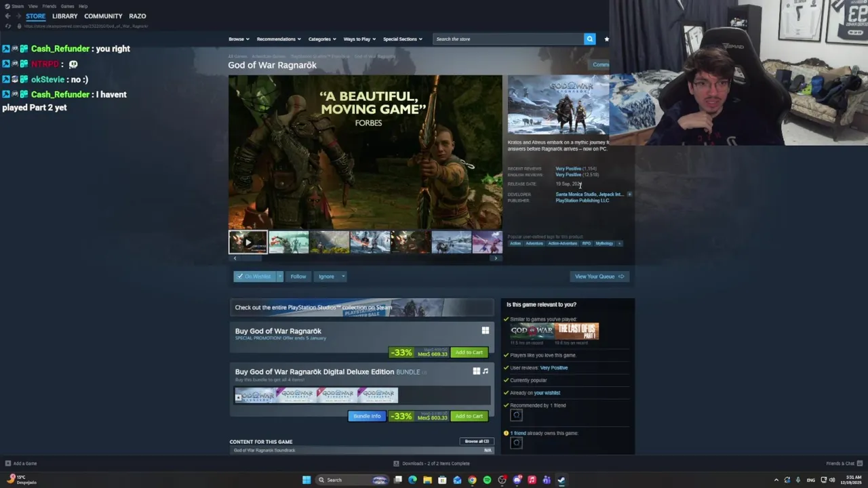Expand the Browse dropdown
The width and height of the screenshot is (868, 488).
click(x=239, y=39)
